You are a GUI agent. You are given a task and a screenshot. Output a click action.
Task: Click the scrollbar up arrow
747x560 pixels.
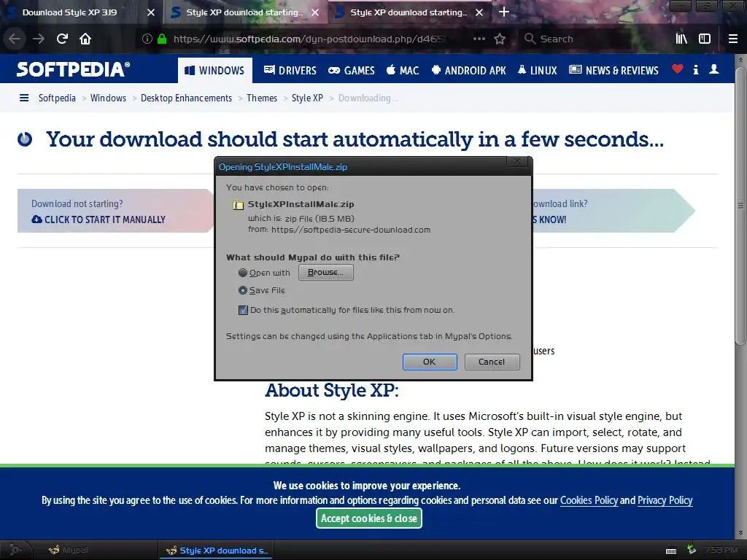pos(740,61)
